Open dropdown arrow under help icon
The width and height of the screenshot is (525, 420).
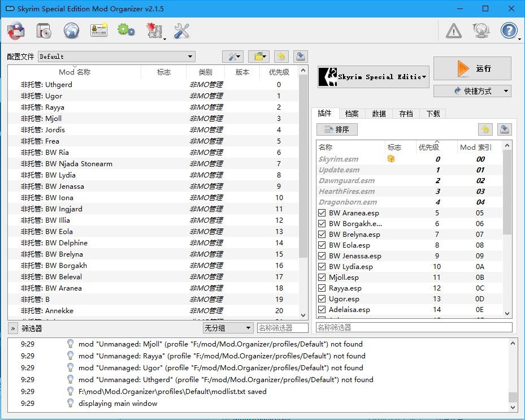click(x=519, y=39)
